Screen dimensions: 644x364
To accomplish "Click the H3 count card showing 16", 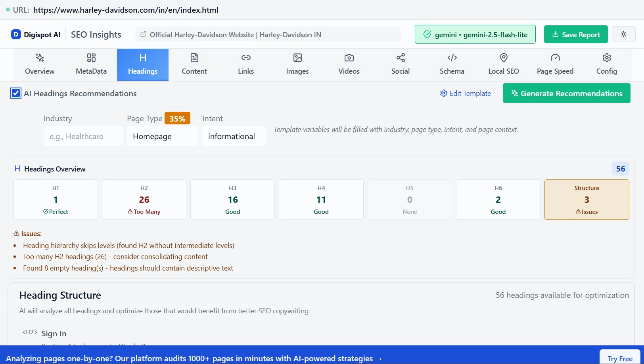I will click(233, 200).
